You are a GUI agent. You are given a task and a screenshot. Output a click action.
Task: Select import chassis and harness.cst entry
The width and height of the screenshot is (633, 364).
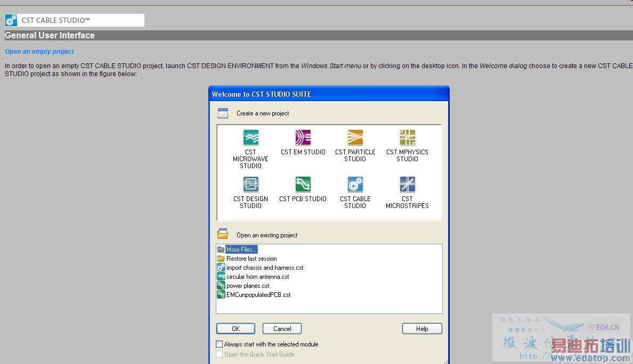coord(265,268)
